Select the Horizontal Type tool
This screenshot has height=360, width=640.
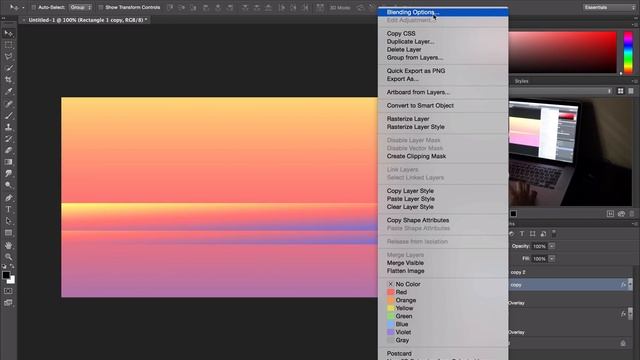point(9,209)
